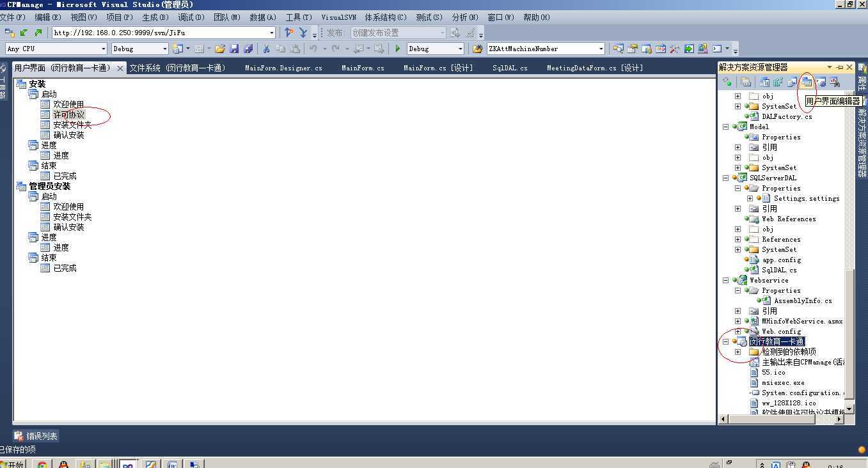The width and height of the screenshot is (868, 468).
Task: Select MHinfoWebService.asmx file
Action: 802,321
